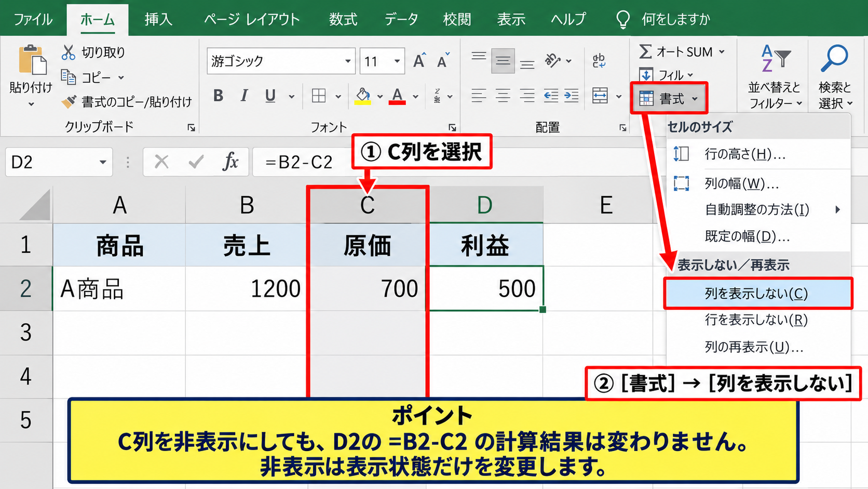868x489 pixels.
Task: Click the Copy icon
Action: [69, 77]
